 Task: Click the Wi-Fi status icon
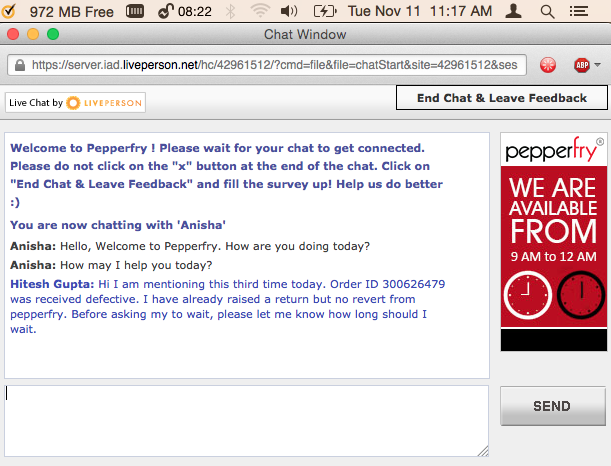click(x=261, y=11)
